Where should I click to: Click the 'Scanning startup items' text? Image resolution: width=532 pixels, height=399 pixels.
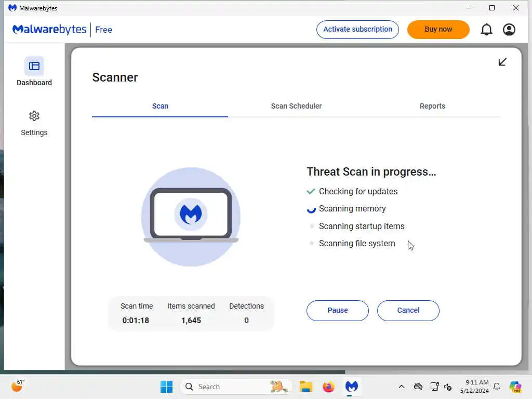tap(362, 227)
